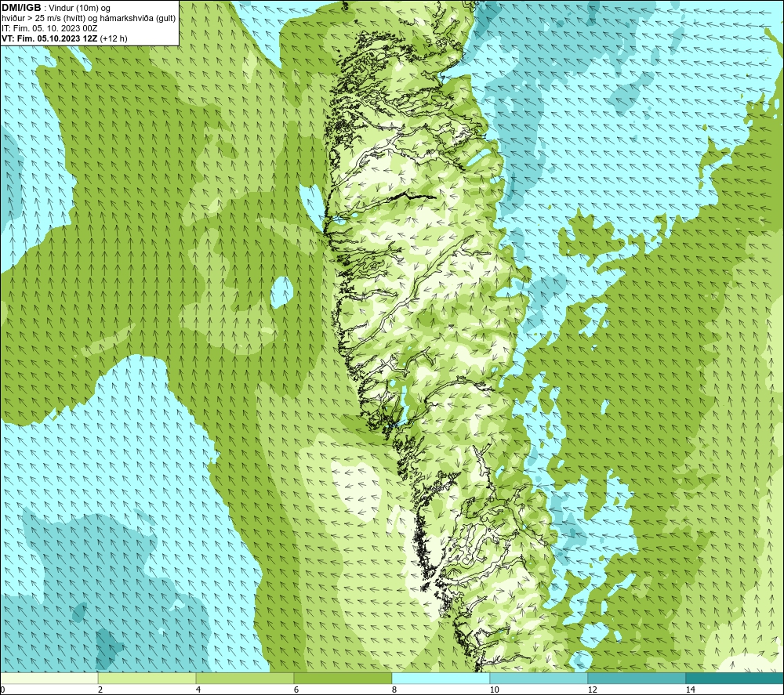Click the legend label '12'
The image size is (784, 695).
click(592, 690)
